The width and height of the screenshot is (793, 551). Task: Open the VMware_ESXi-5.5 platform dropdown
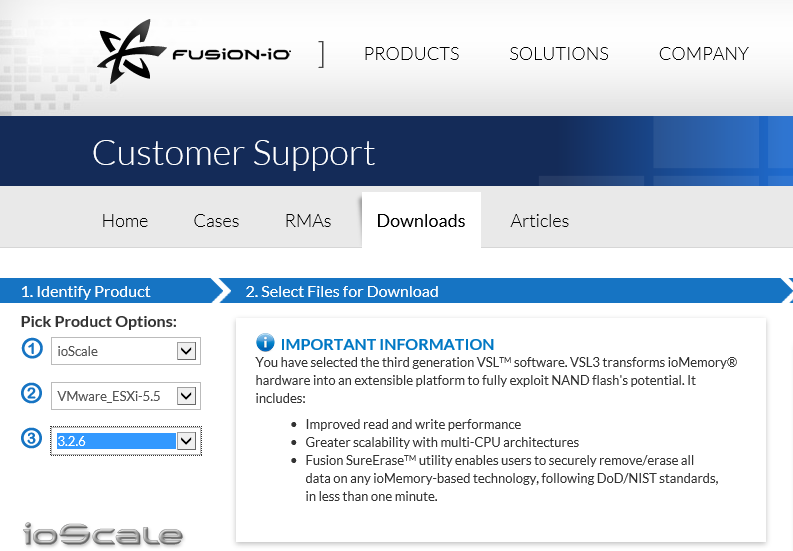click(126, 396)
